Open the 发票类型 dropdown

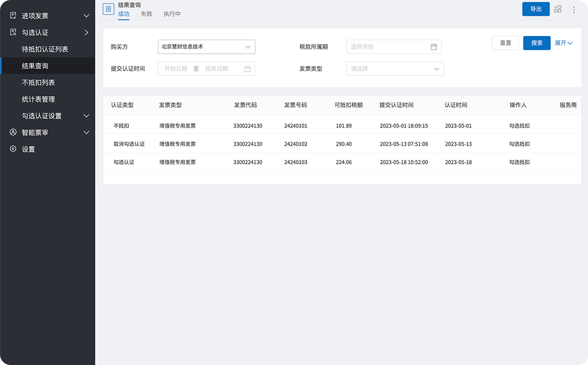[x=395, y=69]
